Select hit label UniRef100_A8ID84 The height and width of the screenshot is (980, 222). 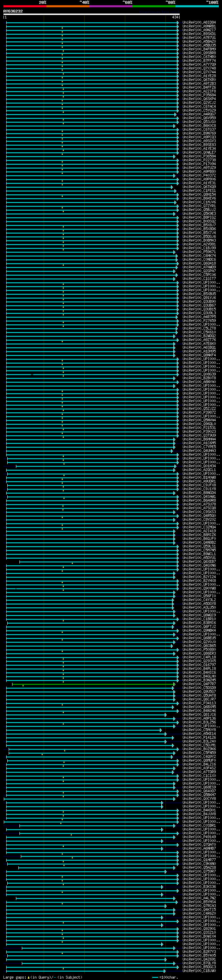pos(199,23)
